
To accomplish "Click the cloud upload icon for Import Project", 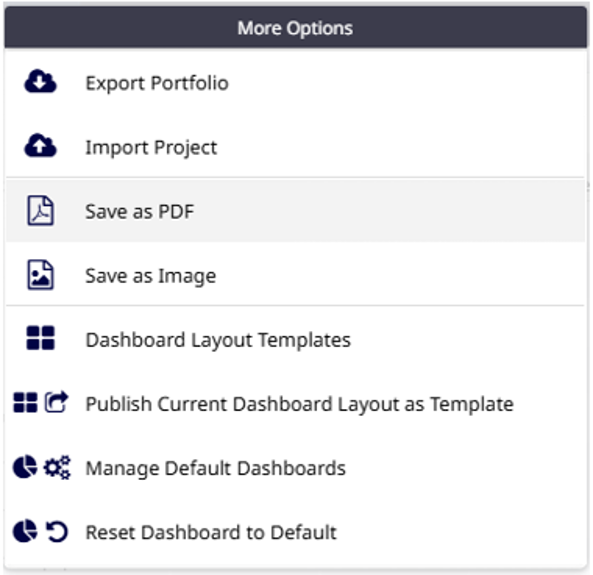I will tap(40, 146).
